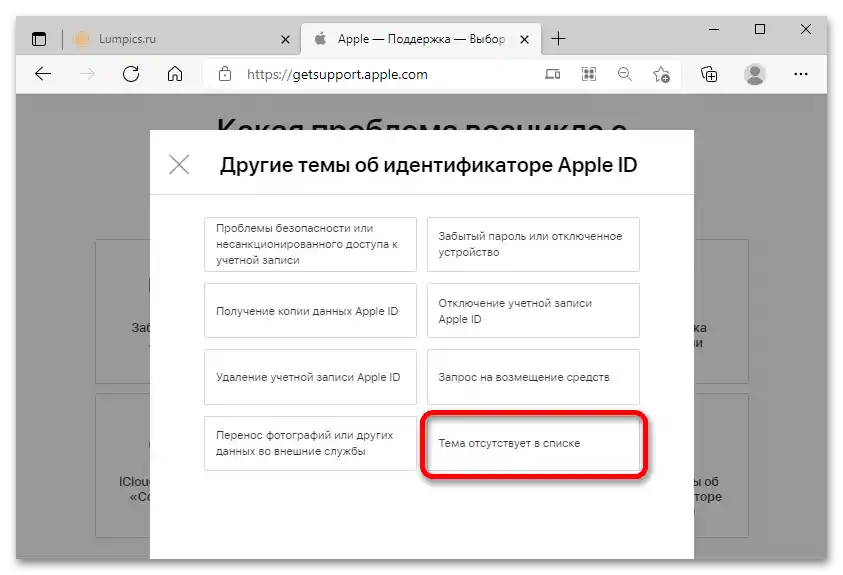Close the Lumpics.ru tab
843x575 pixels.
point(285,39)
